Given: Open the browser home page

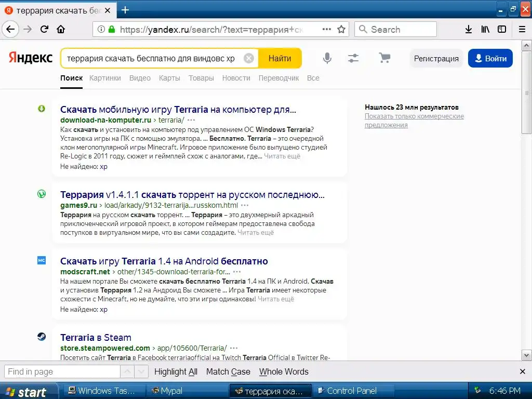Looking at the screenshot, I should pyautogui.click(x=61, y=29).
